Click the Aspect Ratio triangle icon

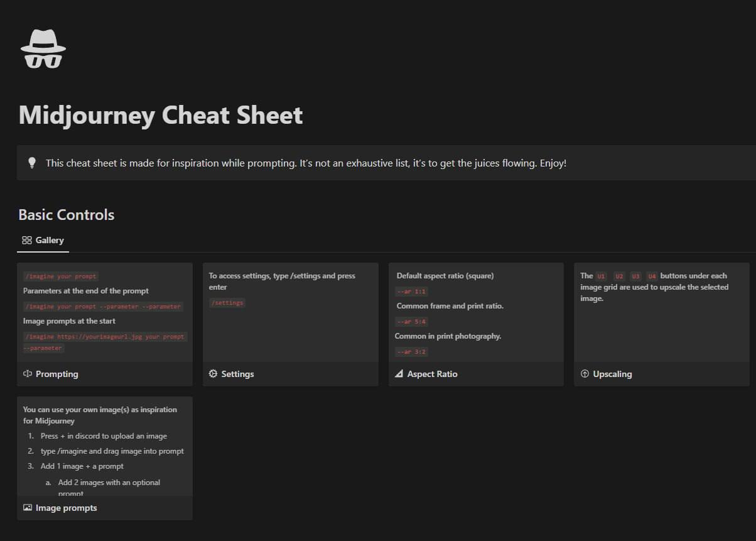point(399,374)
